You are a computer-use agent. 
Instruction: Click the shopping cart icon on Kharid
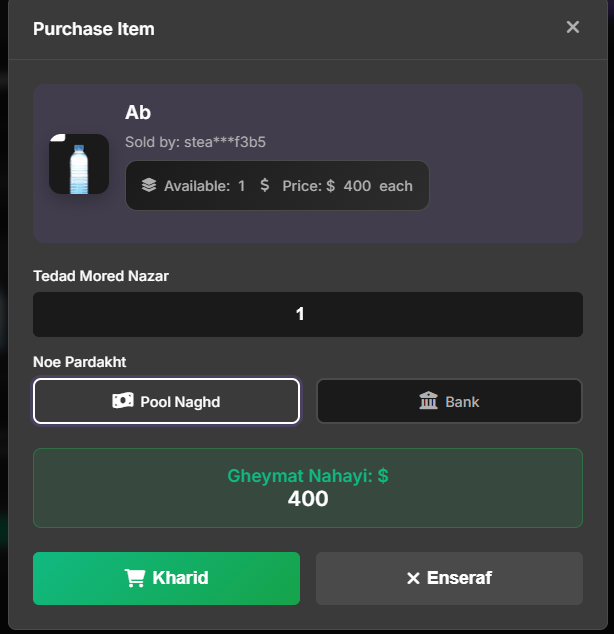pos(134,578)
